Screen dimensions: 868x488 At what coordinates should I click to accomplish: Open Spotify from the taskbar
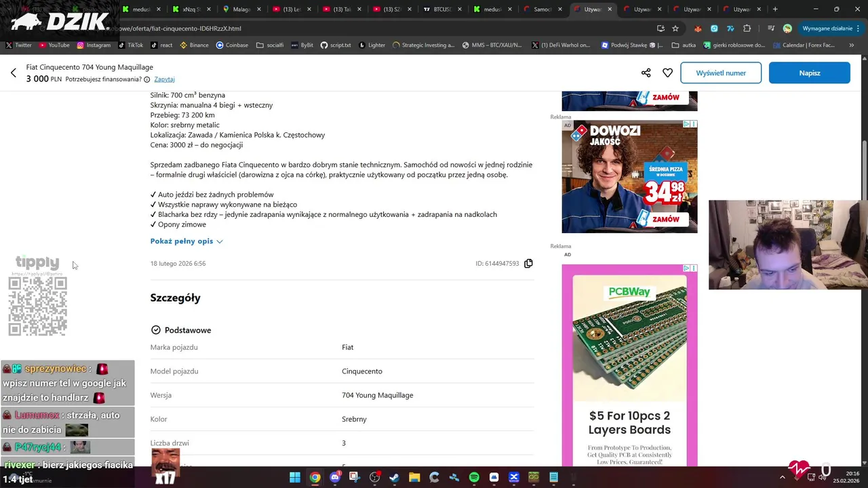[474, 477]
